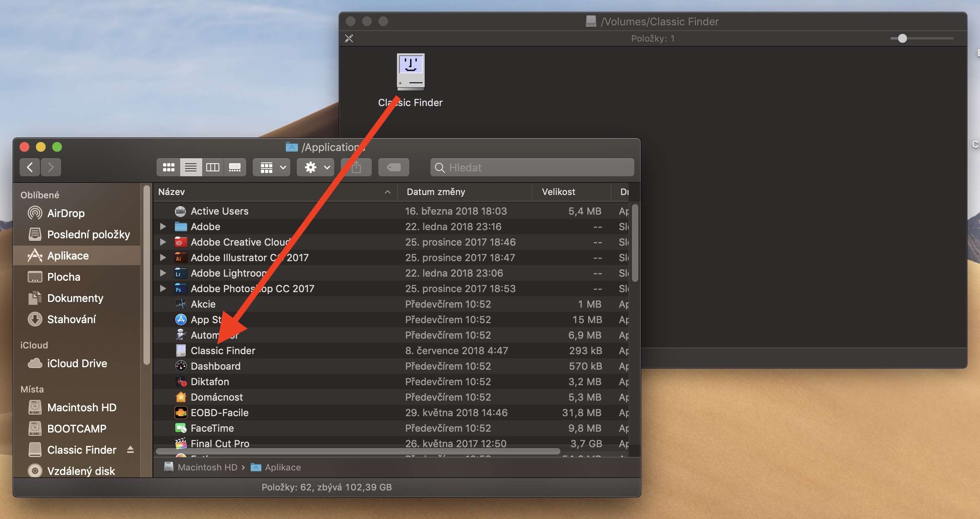Viewport: 980px width, 519px height.
Task: Expand the Adobe Photoshop CC 2017 folder
Action: [163, 288]
